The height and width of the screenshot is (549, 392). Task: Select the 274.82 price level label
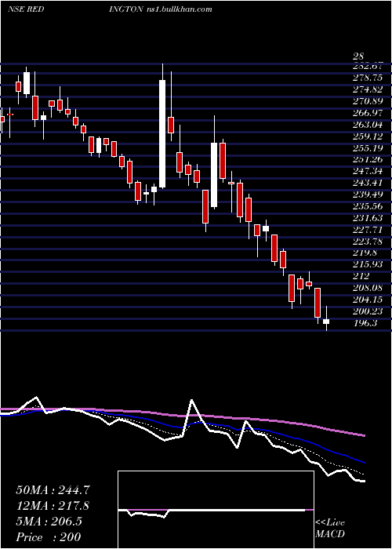pos(368,89)
